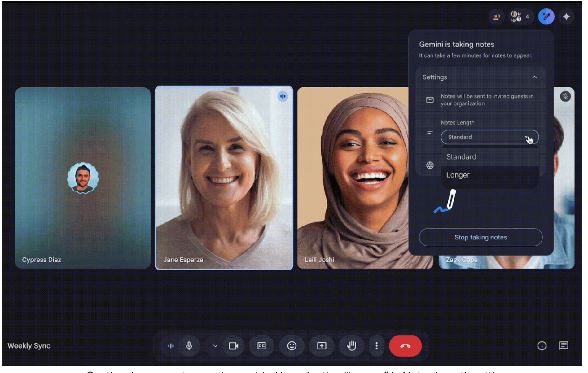588x373 pixels.
Task: Click the host controls icon in top bar
Action: coord(496,17)
